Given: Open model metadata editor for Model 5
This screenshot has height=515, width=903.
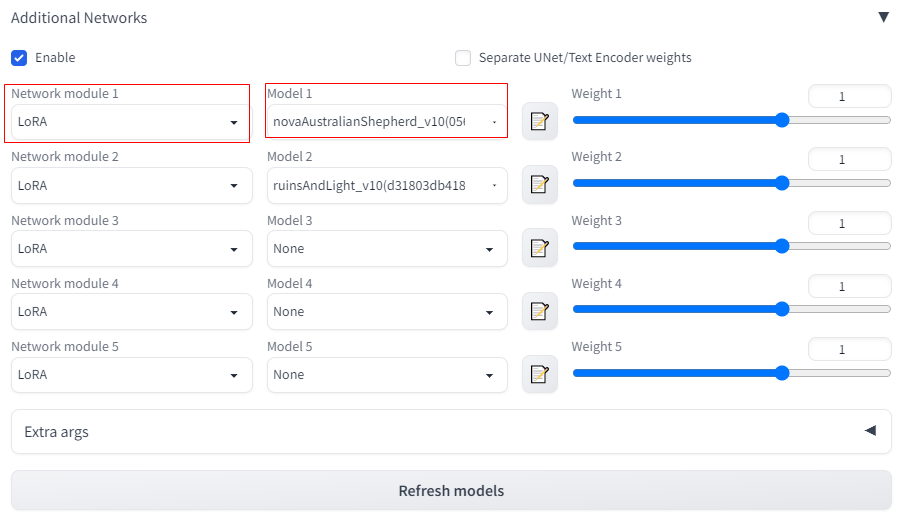Looking at the screenshot, I should (x=540, y=374).
